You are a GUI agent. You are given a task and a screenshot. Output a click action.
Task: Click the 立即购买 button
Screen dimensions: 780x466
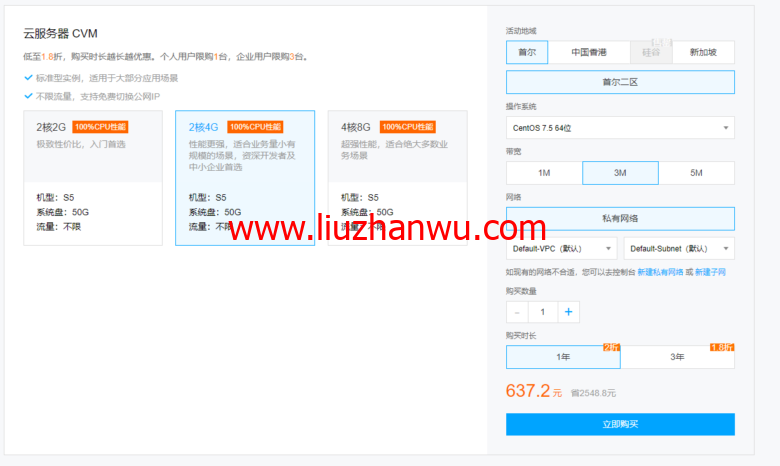click(x=620, y=424)
